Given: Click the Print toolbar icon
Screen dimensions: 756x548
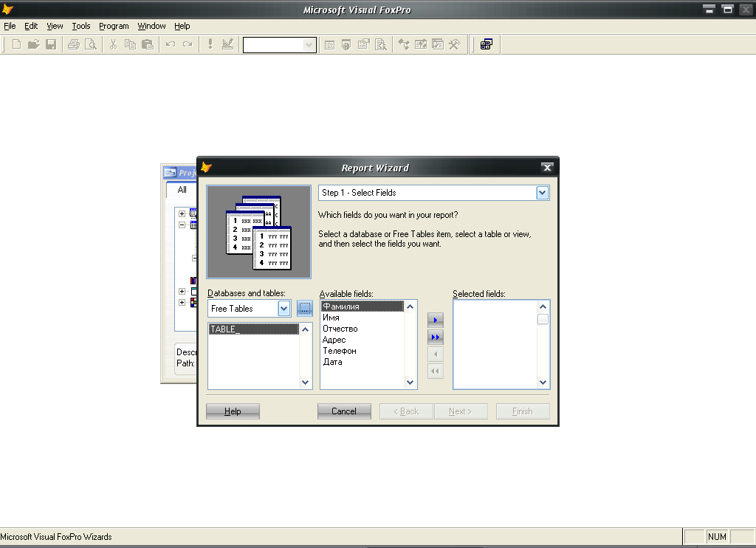Looking at the screenshot, I should pyautogui.click(x=74, y=45).
